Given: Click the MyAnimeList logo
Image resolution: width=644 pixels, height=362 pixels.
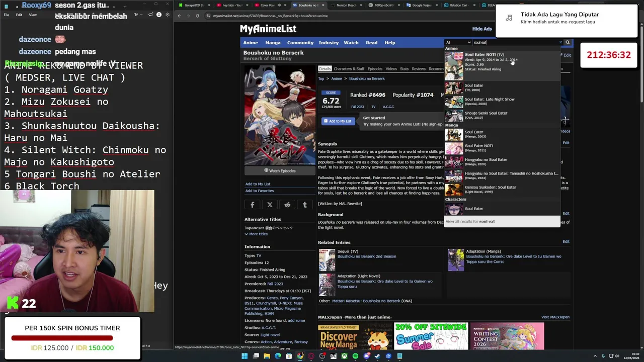Looking at the screenshot, I should click(x=268, y=29).
